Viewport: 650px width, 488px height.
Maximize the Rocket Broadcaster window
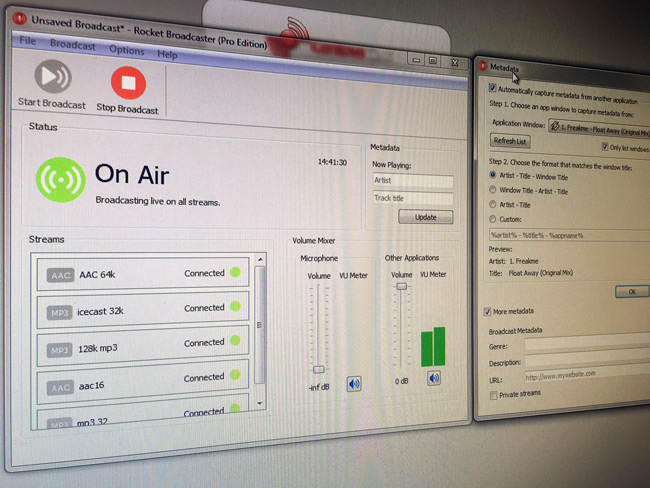[x=432, y=61]
